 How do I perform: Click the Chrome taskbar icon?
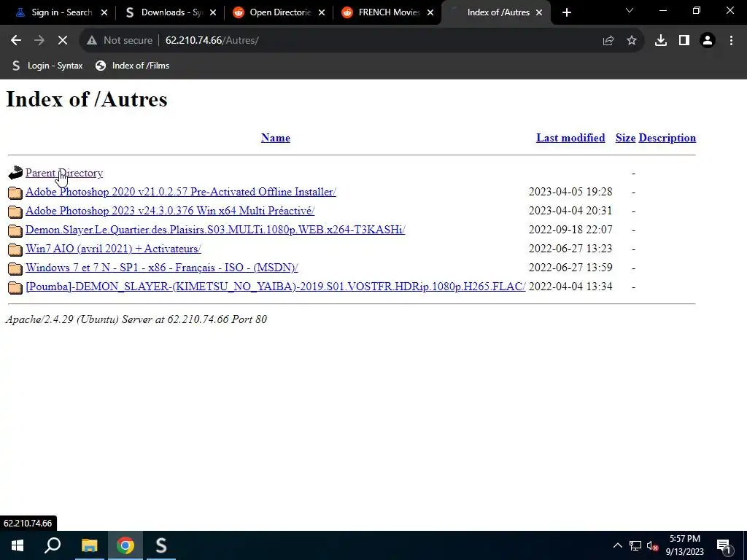coord(125,545)
